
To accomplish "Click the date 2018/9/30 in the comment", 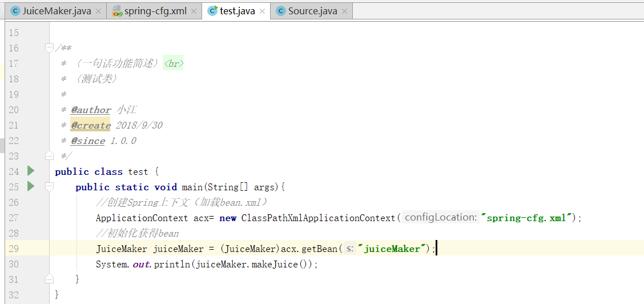I will coord(139,125).
